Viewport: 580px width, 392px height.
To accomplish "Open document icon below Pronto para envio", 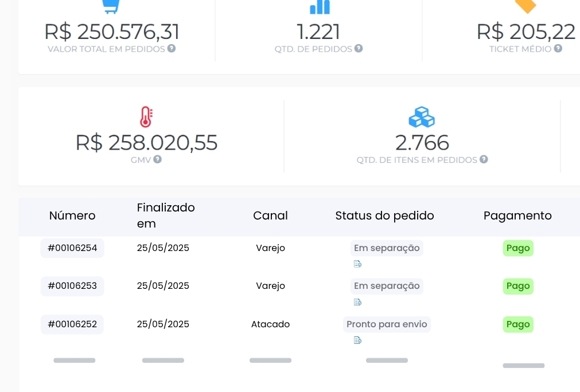I will (357, 340).
